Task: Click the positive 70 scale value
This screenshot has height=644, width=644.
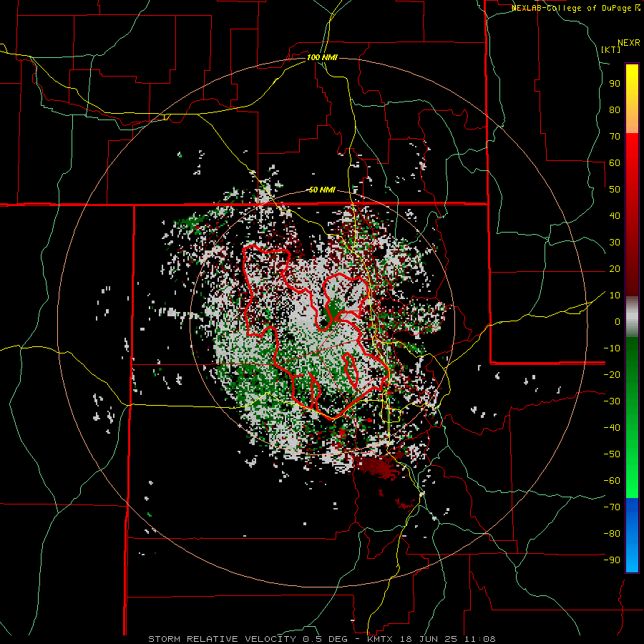Action: 615,137
